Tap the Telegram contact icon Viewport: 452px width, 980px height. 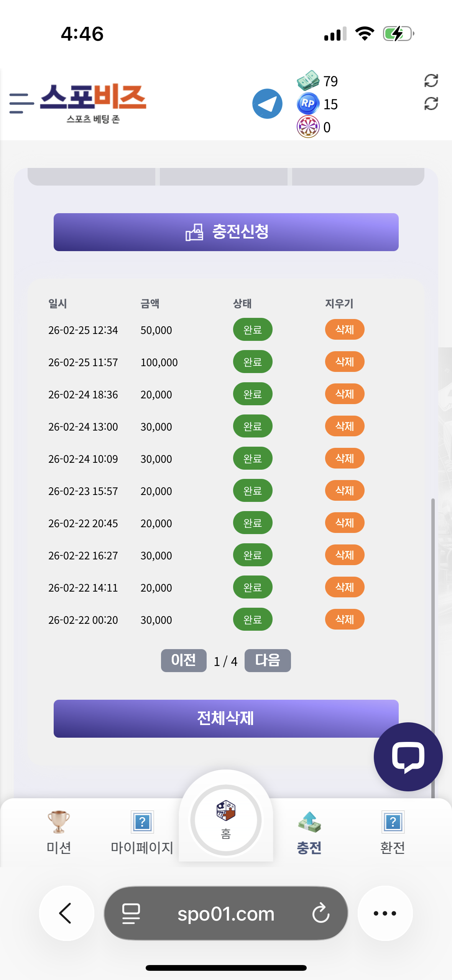tap(267, 104)
